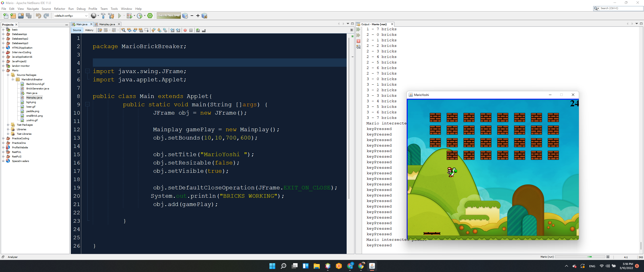644x272 pixels.
Task: Click the New File toolbar icon
Action: pyautogui.click(x=6, y=16)
